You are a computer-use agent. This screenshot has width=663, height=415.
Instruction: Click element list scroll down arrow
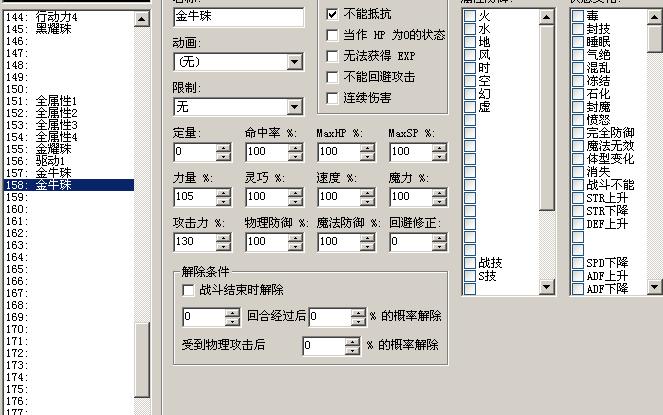coord(546,287)
